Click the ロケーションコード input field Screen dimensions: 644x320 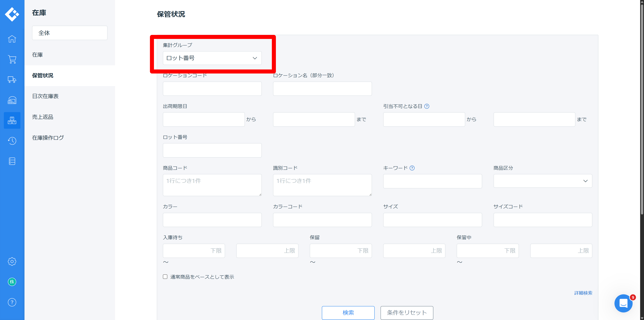tap(212, 89)
